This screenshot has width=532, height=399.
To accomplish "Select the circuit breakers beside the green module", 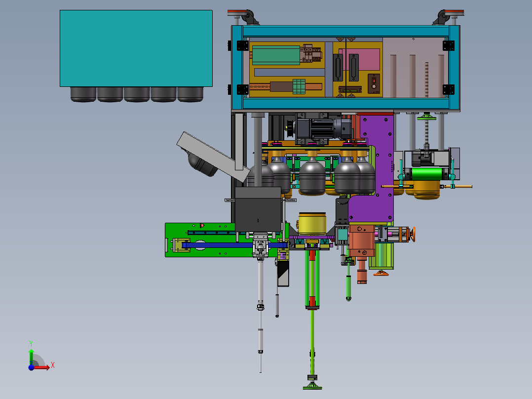I will (310, 53).
